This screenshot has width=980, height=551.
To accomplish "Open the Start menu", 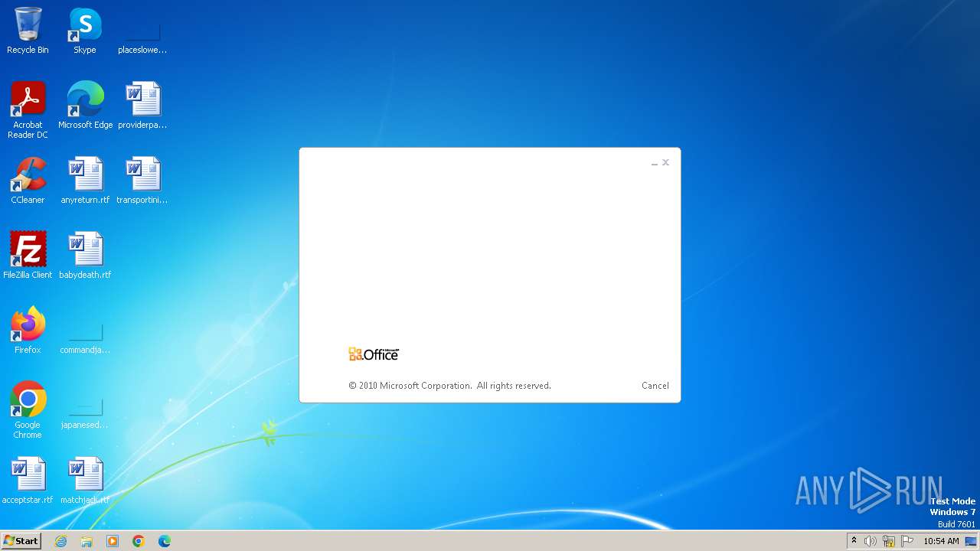I will pos(21,541).
